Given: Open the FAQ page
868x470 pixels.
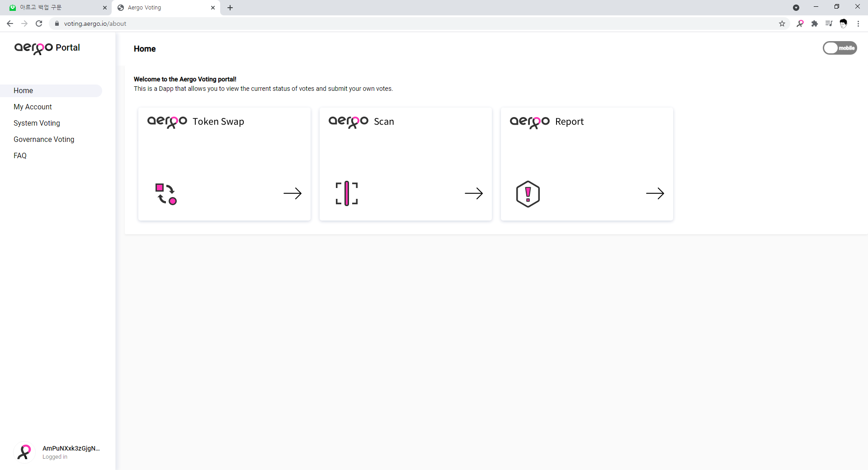Looking at the screenshot, I should [20, 155].
